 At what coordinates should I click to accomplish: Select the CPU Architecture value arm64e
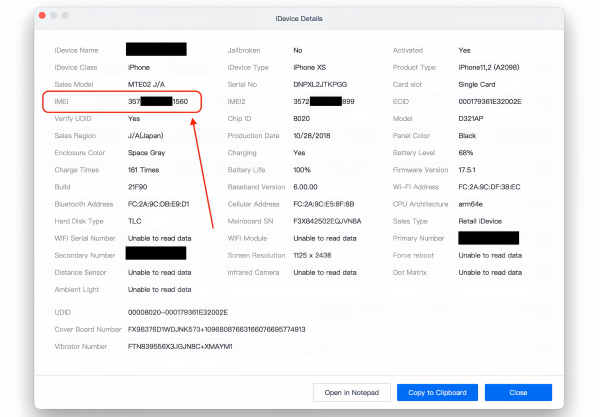(470, 204)
